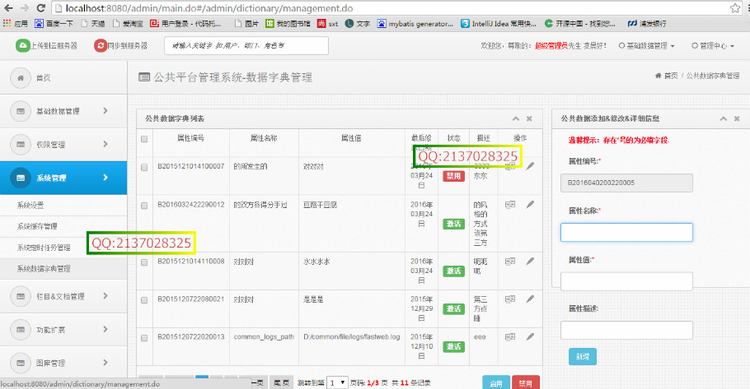Image resolution: width=750 pixels, height=389 pixels.
Task: Expand the 功能扩展 sidebar chevron
Action: coord(106,329)
